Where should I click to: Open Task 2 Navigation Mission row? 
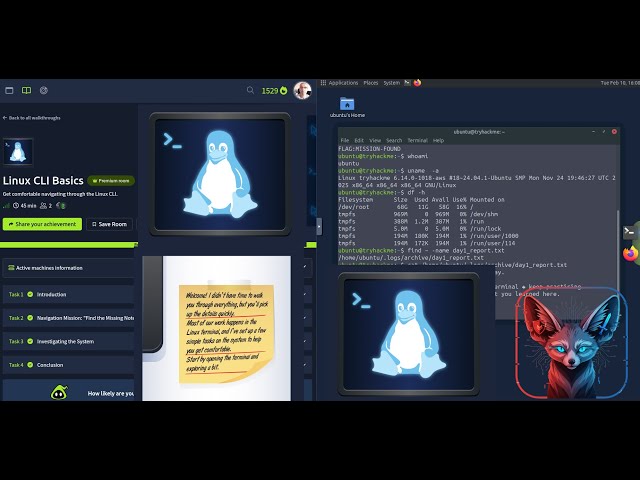click(x=69, y=318)
